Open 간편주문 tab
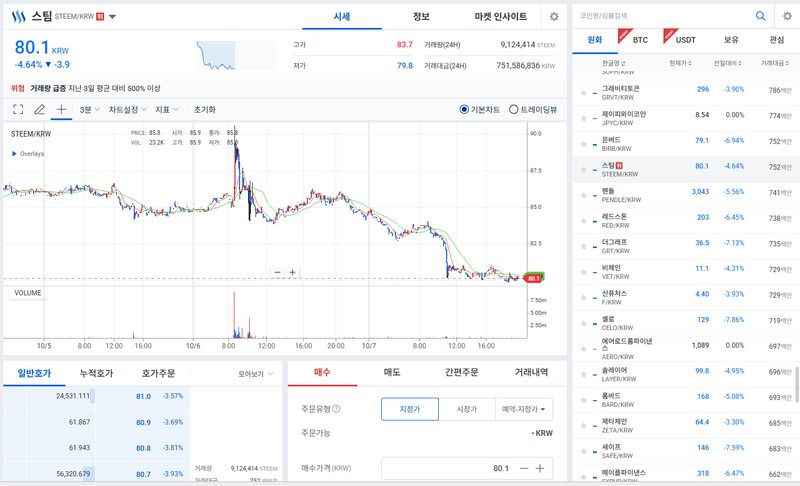 462,372
